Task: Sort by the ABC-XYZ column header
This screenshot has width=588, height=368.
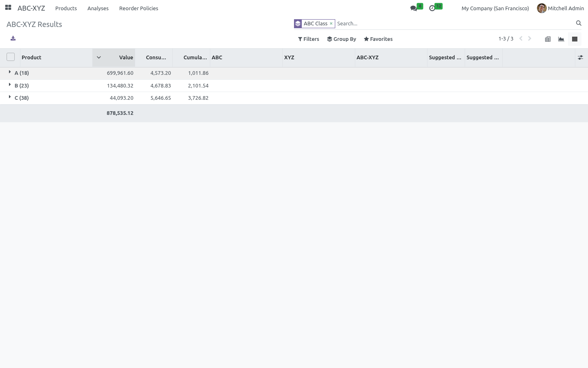Action: pyautogui.click(x=391, y=58)
